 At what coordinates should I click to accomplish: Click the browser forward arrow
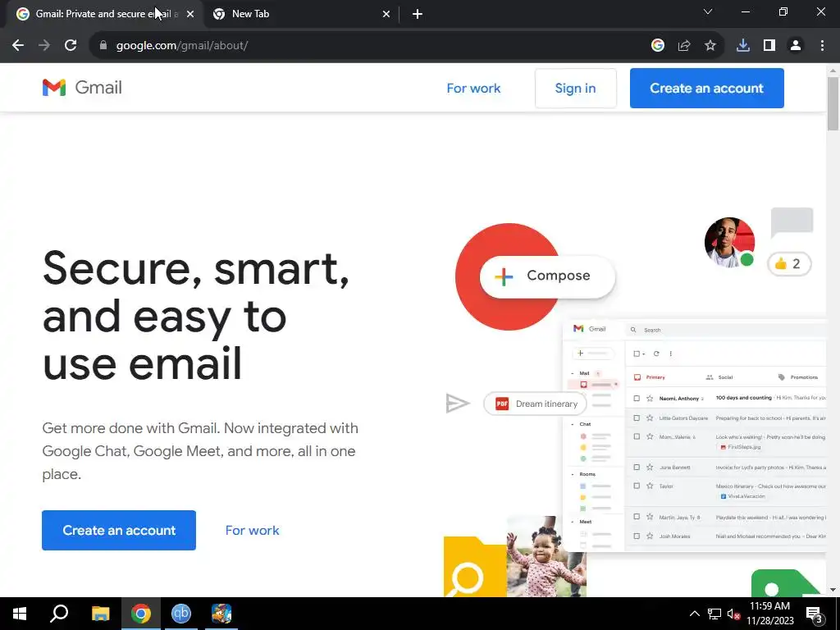pyautogui.click(x=44, y=46)
